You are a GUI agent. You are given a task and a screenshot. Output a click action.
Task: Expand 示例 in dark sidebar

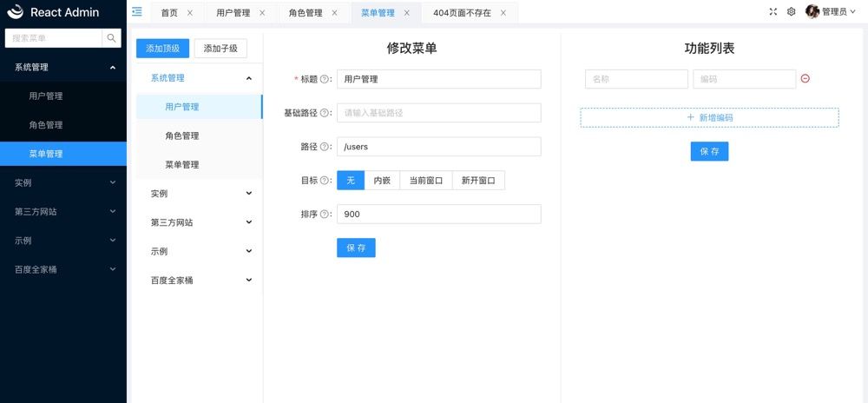(x=63, y=241)
